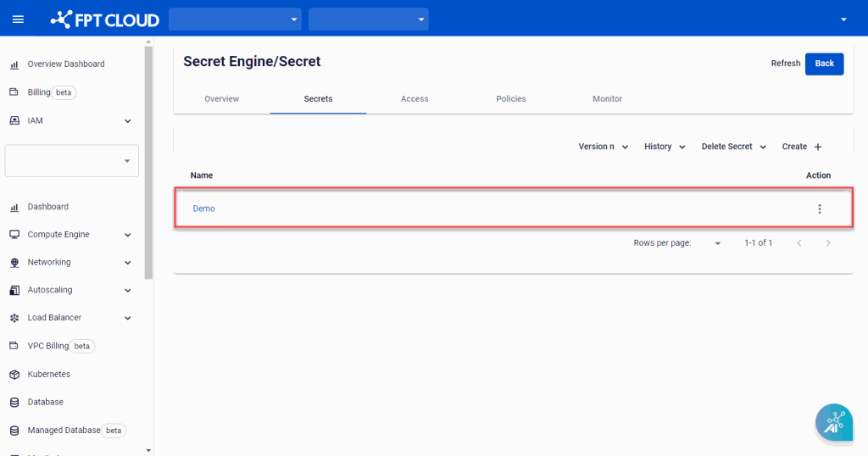Image resolution: width=868 pixels, height=456 pixels.
Task: Click the 1-1 of 1 pagination text
Action: 758,243
